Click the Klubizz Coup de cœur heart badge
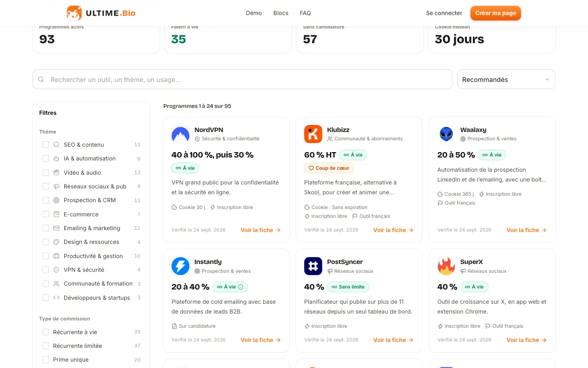The height and width of the screenshot is (368, 588). tap(329, 168)
